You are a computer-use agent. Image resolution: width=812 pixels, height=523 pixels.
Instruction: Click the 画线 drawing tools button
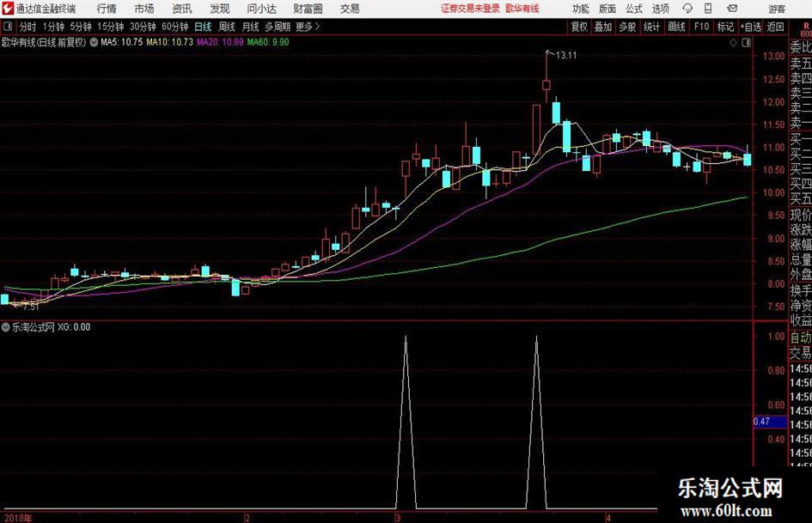tap(677, 27)
